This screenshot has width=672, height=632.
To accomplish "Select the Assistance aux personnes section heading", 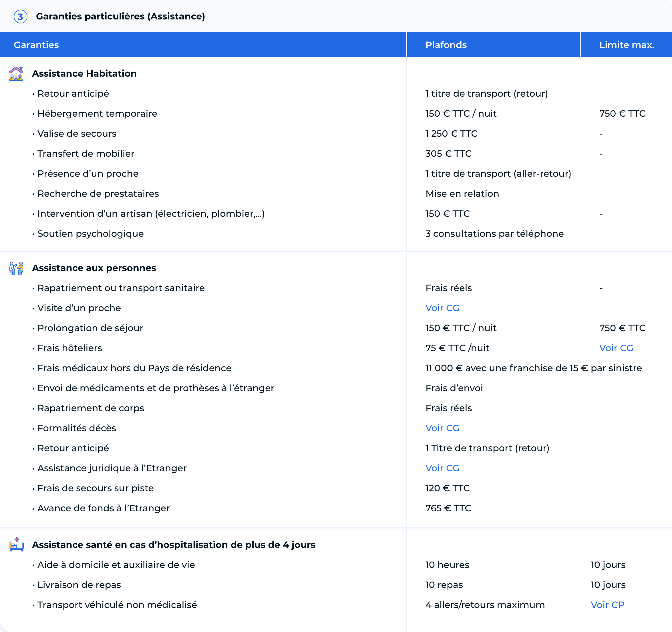I will (x=94, y=268).
